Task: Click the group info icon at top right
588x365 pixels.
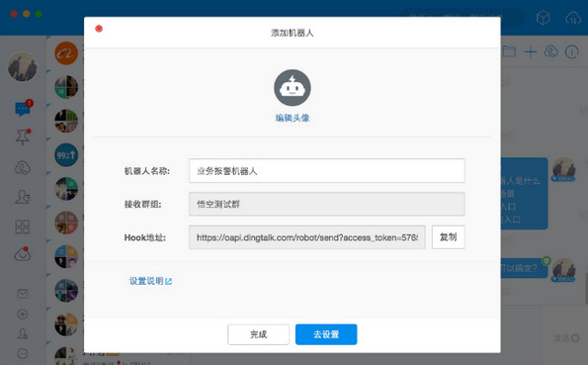Action: click(x=572, y=51)
